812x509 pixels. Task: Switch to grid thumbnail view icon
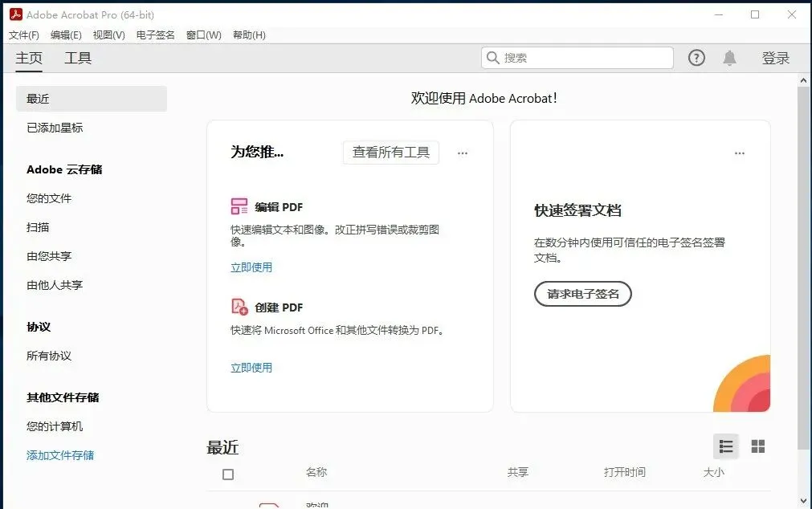[757, 446]
